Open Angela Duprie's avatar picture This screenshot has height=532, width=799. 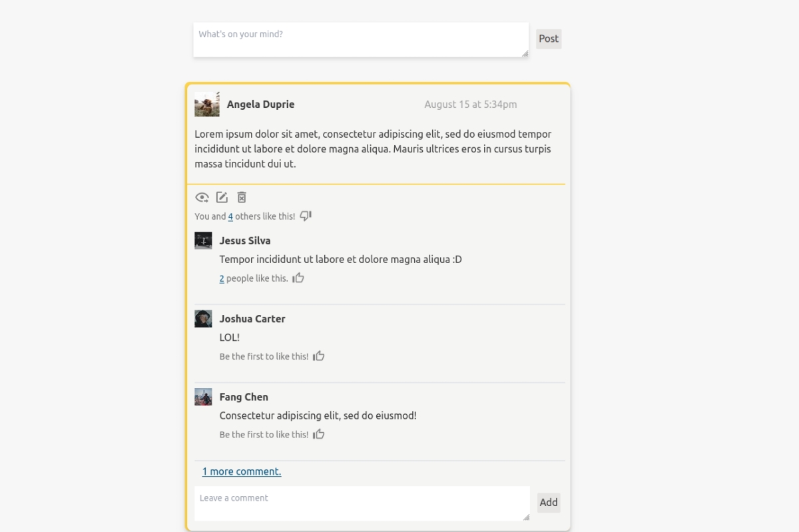207,105
